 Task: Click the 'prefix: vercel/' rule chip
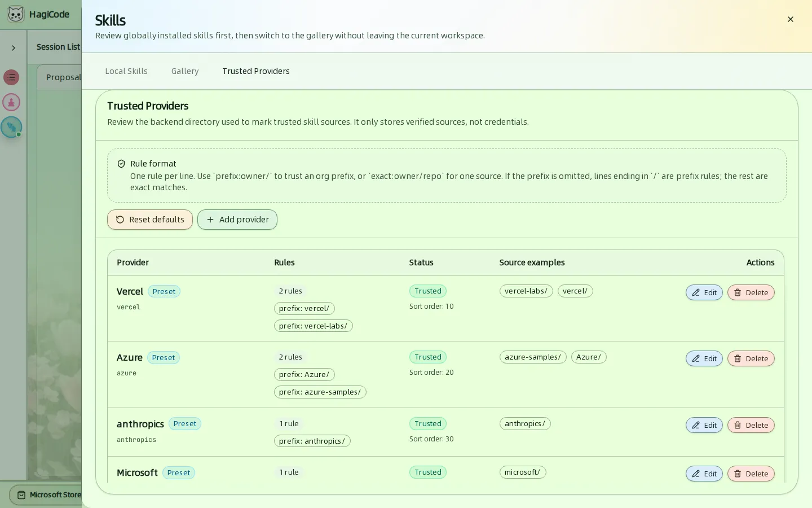(304, 309)
